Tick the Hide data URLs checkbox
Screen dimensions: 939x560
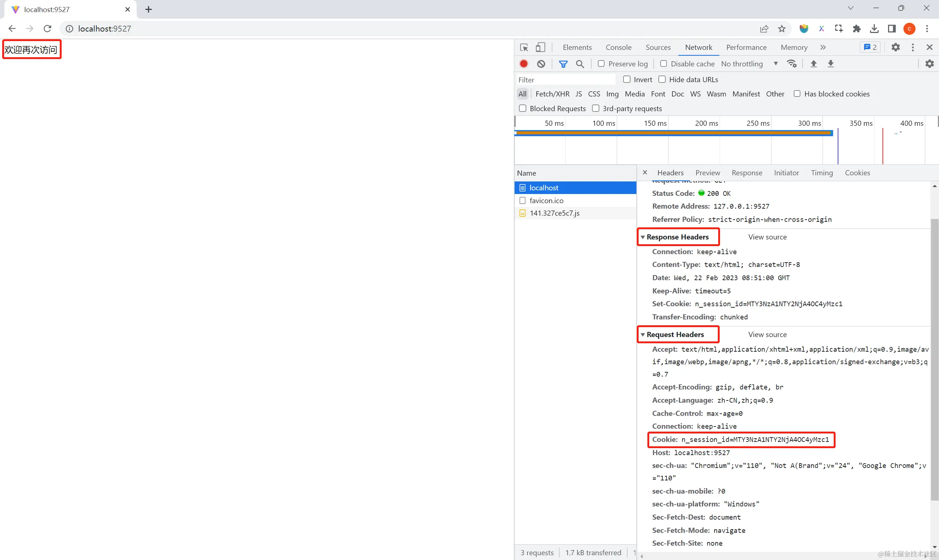[662, 79]
